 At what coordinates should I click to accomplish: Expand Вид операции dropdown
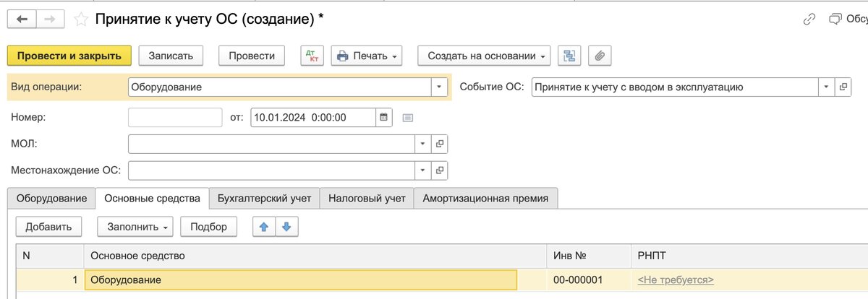pos(439,87)
